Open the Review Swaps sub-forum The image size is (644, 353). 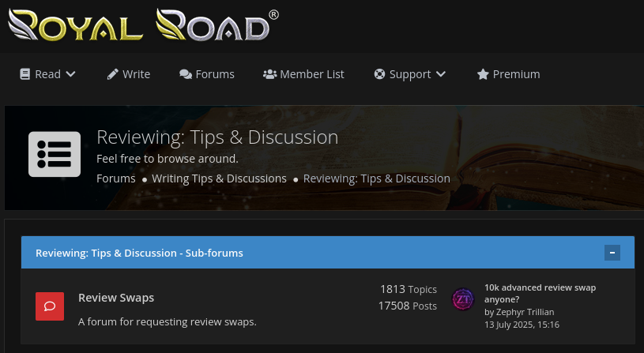pyautogui.click(x=116, y=298)
